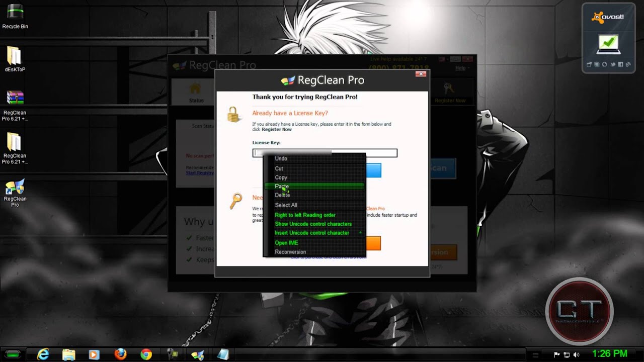Click the blue Scan button behind dialog
Screen dimensions: 644x362
point(443,168)
